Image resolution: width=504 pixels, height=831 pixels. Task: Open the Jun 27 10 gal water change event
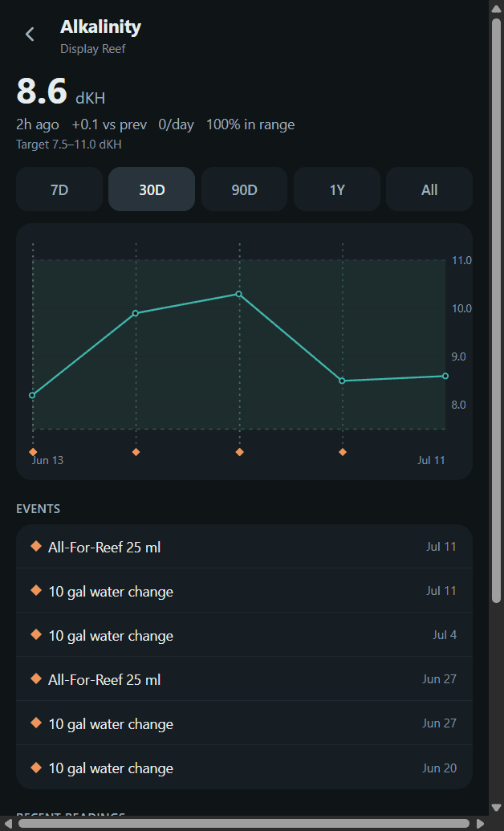tap(244, 723)
